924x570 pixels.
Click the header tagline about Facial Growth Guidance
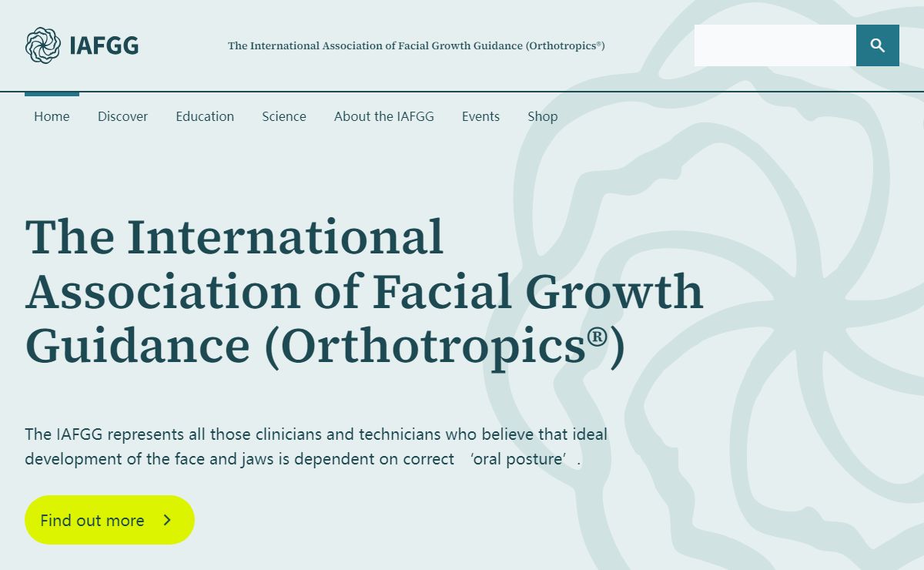point(417,45)
